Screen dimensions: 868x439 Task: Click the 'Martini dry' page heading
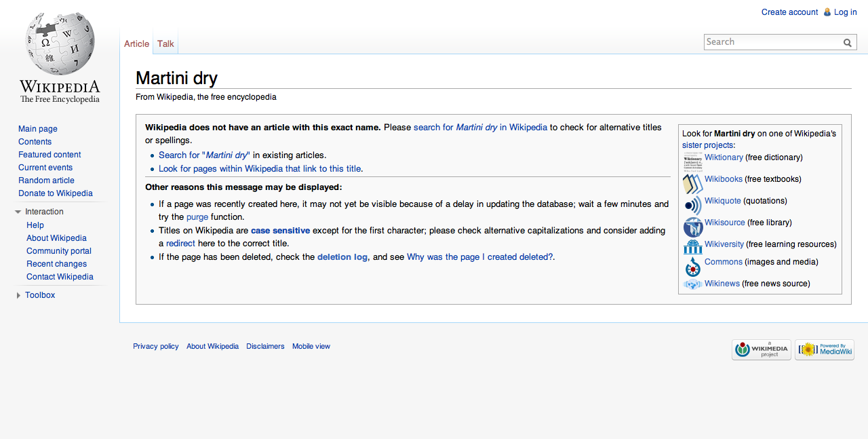coord(176,78)
